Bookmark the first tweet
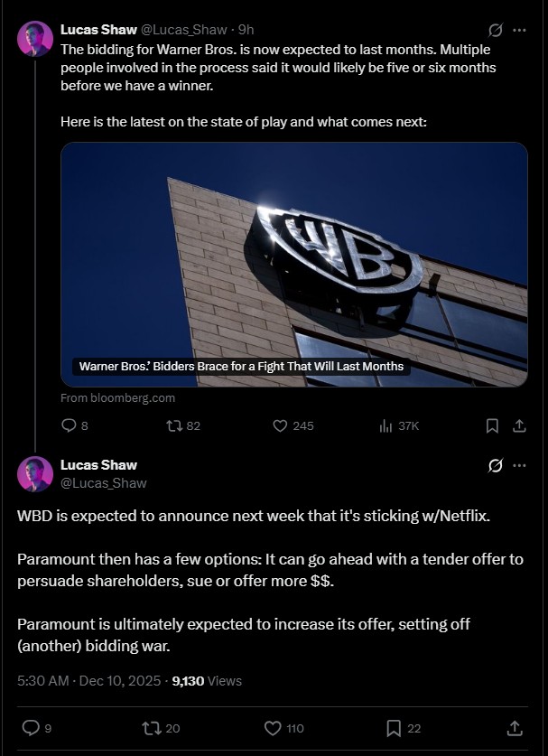This screenshot has height=756, width=548. click(492, 425)
